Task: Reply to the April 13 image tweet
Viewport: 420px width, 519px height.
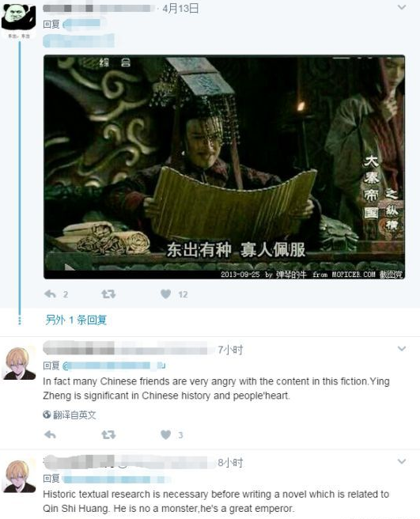Action: (51, 294)
